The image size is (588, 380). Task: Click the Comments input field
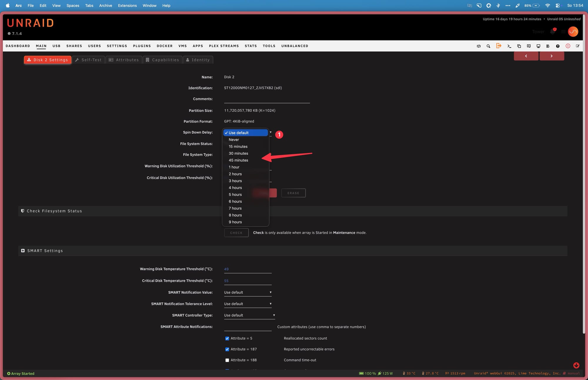tap(267, 99)
